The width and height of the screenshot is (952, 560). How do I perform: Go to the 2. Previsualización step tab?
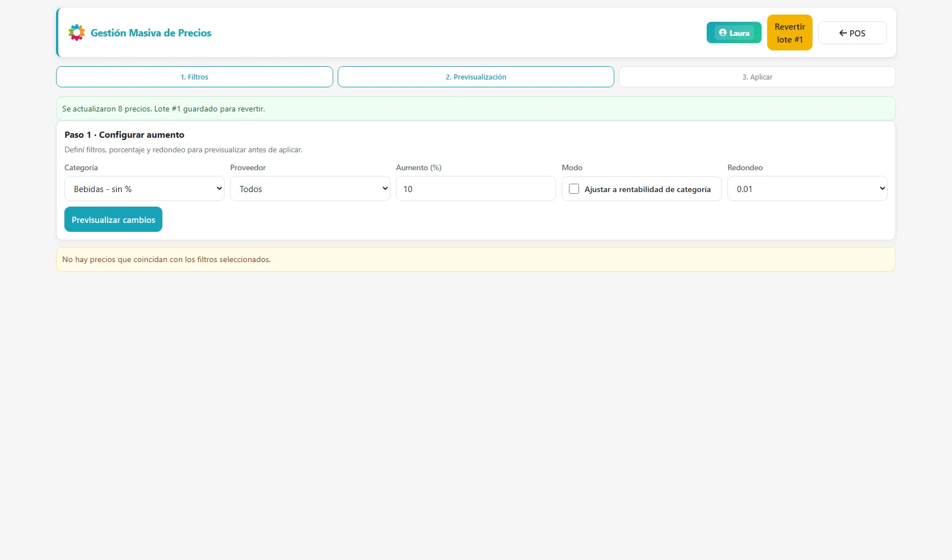tap(476, 77)
